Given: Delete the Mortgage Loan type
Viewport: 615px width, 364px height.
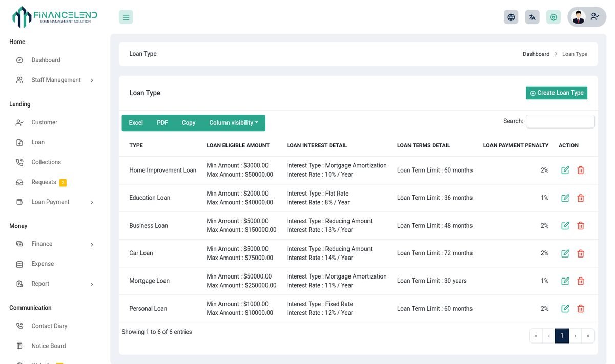Looking at the screenshot, I should [581, 281].
